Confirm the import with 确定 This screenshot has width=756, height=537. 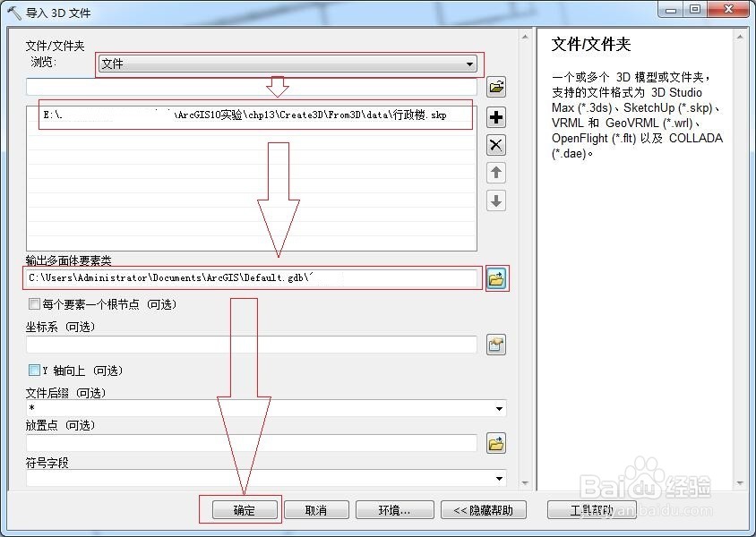241,508
